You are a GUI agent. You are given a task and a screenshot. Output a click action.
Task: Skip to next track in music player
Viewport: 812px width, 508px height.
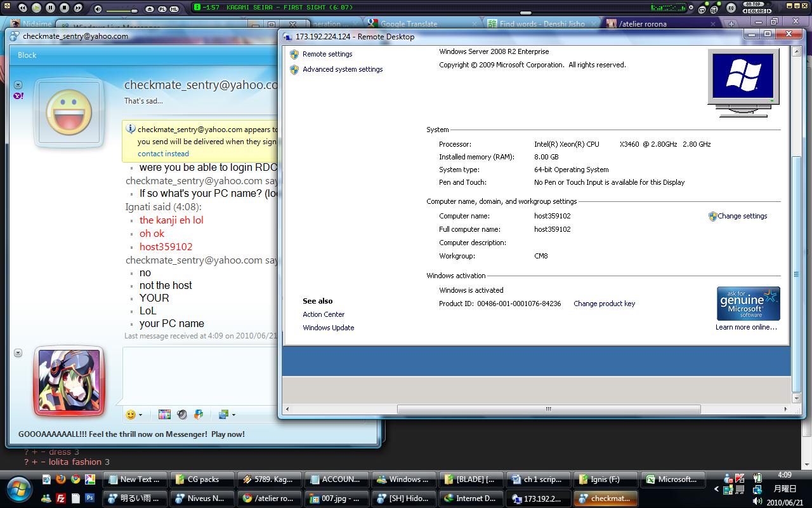pos(78,8)
